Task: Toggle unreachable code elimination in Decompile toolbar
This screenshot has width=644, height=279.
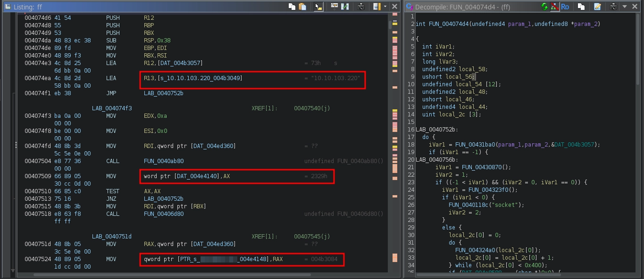Action: 554,7
